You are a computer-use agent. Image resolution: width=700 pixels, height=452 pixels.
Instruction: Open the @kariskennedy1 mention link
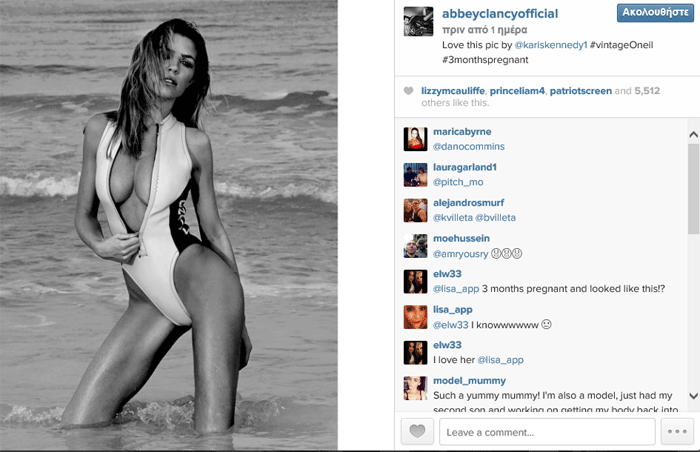550,45
